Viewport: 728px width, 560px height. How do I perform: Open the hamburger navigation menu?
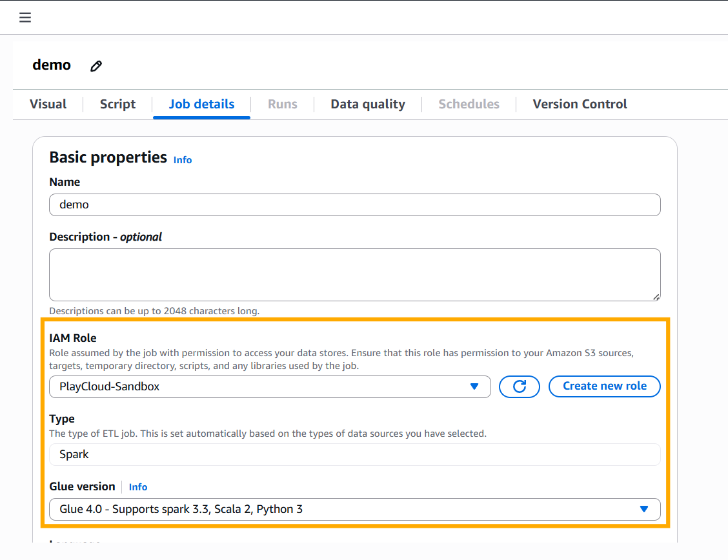pos(25,17)
